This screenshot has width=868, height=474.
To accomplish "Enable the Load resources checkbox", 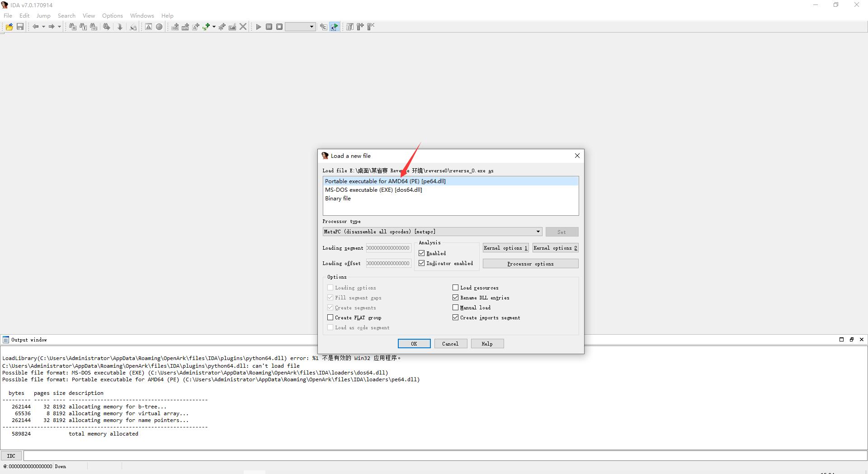I will click(456, 288).
